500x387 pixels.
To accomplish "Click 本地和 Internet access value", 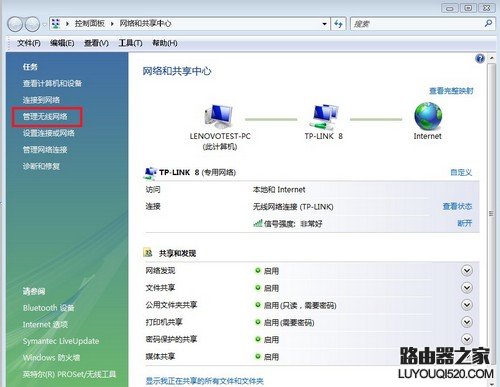I will pos(279,190).
